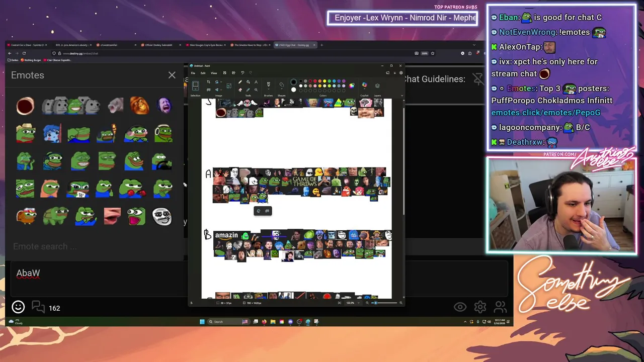
Task: Select the rectangular Selection tool in Paint
Action: tap(195, 84)
